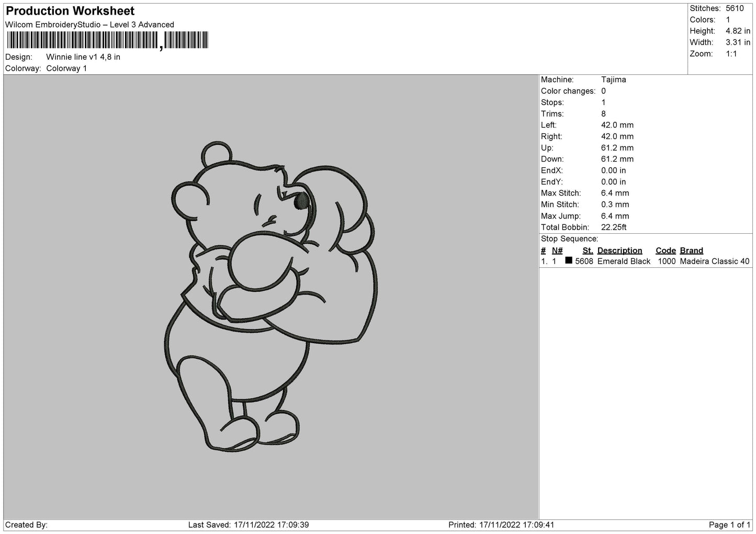
Task: Click the Zoom value '1:1'
Action: click(731, 54)
